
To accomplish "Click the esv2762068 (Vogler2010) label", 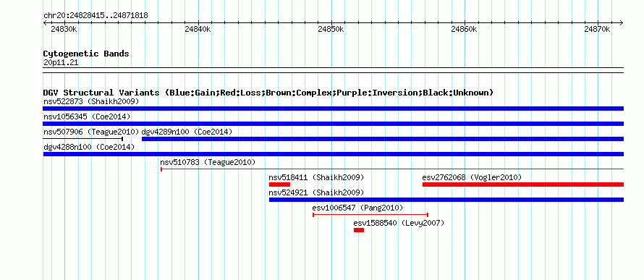I will click(x=472, y=177).
